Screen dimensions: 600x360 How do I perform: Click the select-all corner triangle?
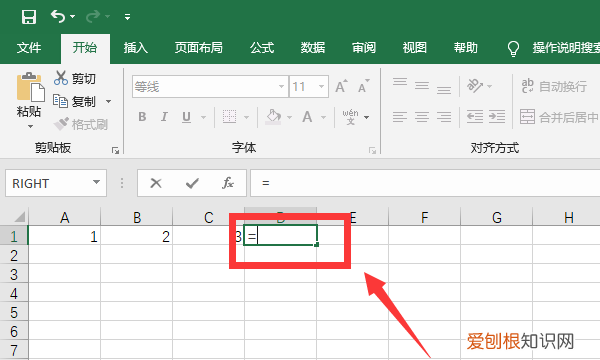point(19,217)
